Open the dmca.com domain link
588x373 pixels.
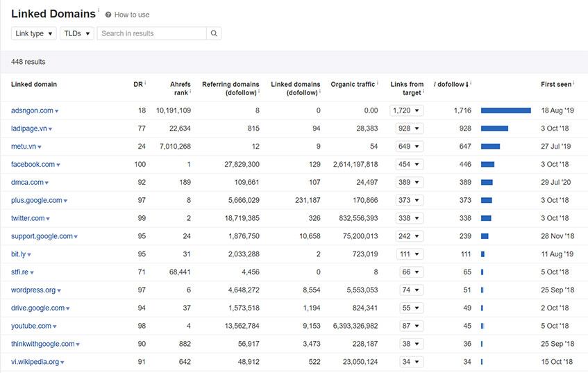27,183
